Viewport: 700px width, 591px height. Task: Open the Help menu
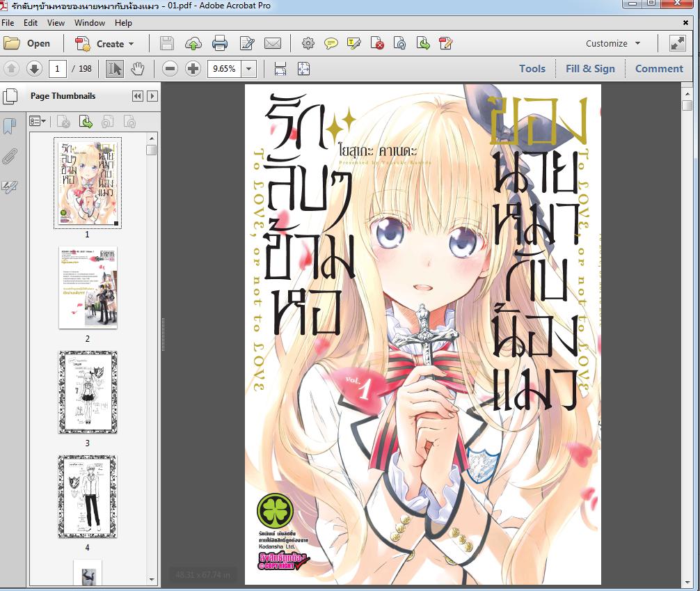click(123, 23)
